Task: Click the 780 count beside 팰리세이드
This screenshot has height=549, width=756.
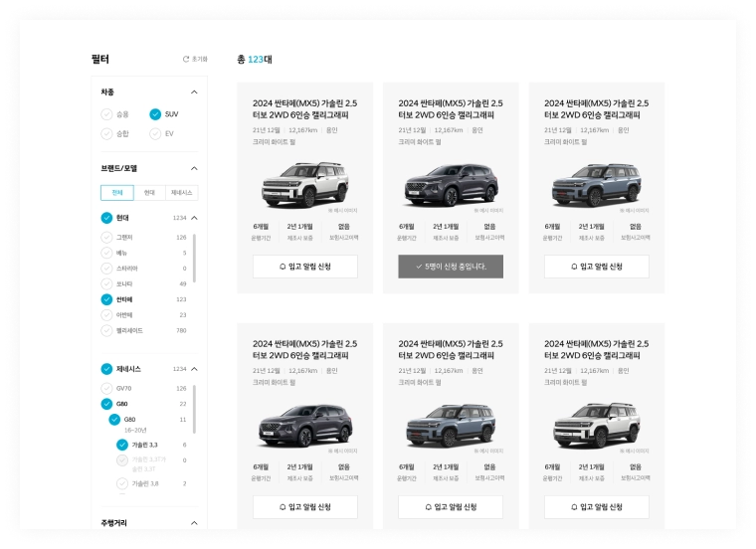Action: click(181, 330)
